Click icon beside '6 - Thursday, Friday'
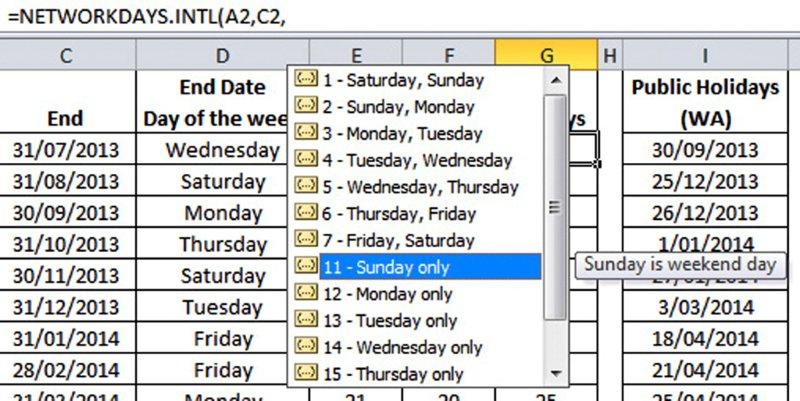800x401 pixels. [307, 214]
